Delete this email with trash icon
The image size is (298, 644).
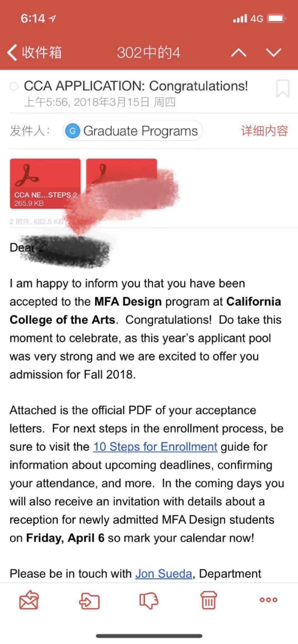(208, 600)
